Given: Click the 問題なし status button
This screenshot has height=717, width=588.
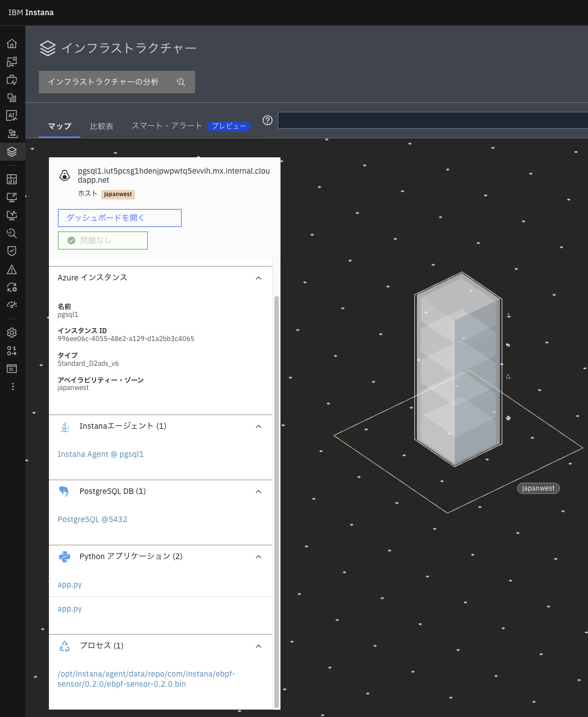Looking at the screenshot, I should [x=103, y=240].
